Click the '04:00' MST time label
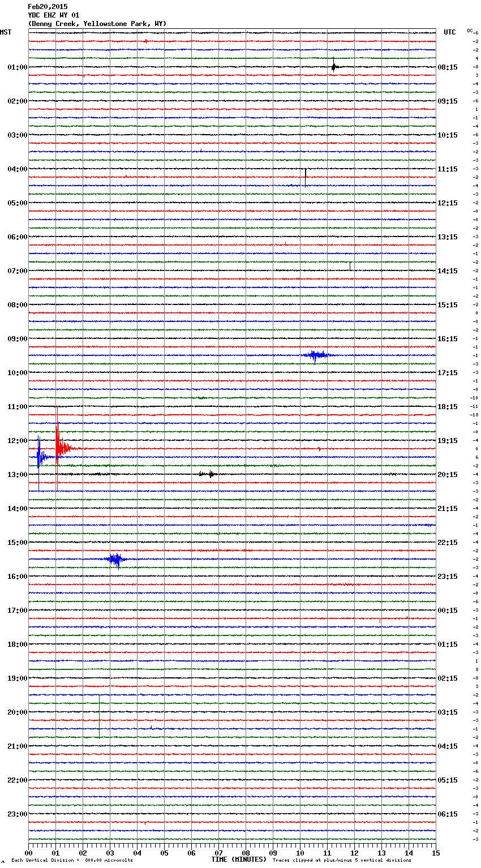 pyautogui.click(x=18, y=169)
